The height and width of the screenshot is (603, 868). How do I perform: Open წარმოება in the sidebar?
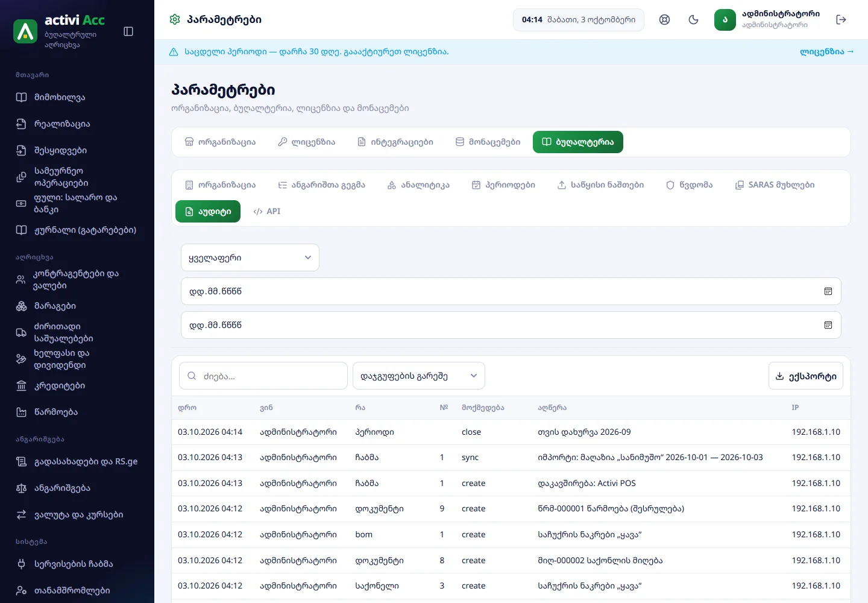point(77,412)
